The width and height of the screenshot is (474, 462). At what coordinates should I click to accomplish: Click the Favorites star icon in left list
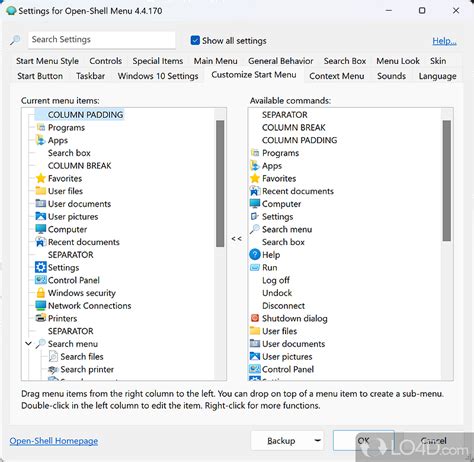point(41,178)
